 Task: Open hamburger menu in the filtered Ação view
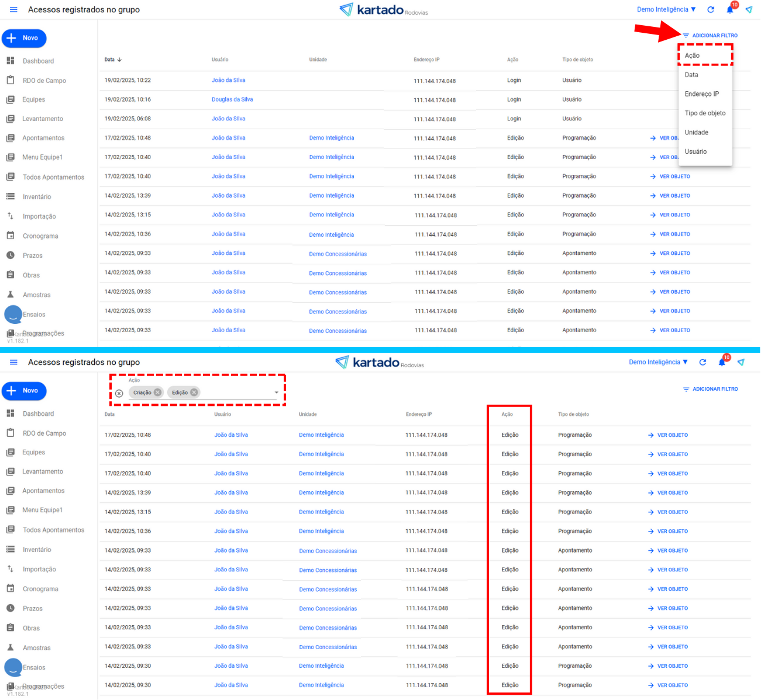point(13,363)
